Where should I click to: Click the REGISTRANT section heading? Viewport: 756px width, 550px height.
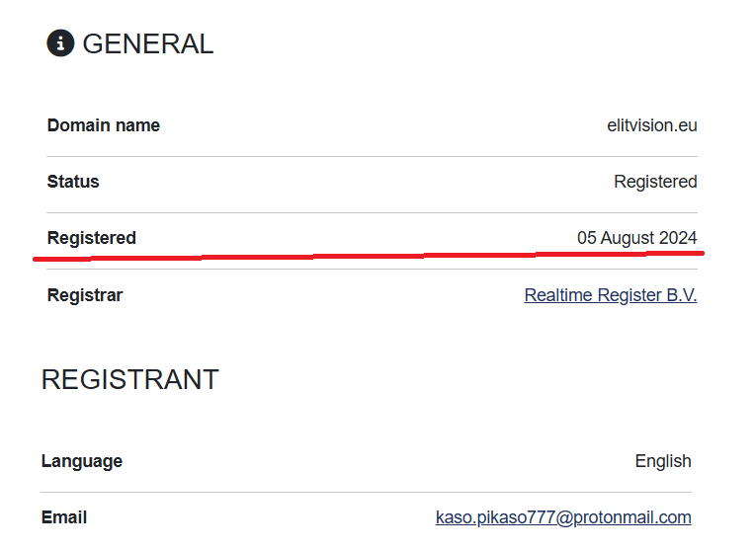129,380
